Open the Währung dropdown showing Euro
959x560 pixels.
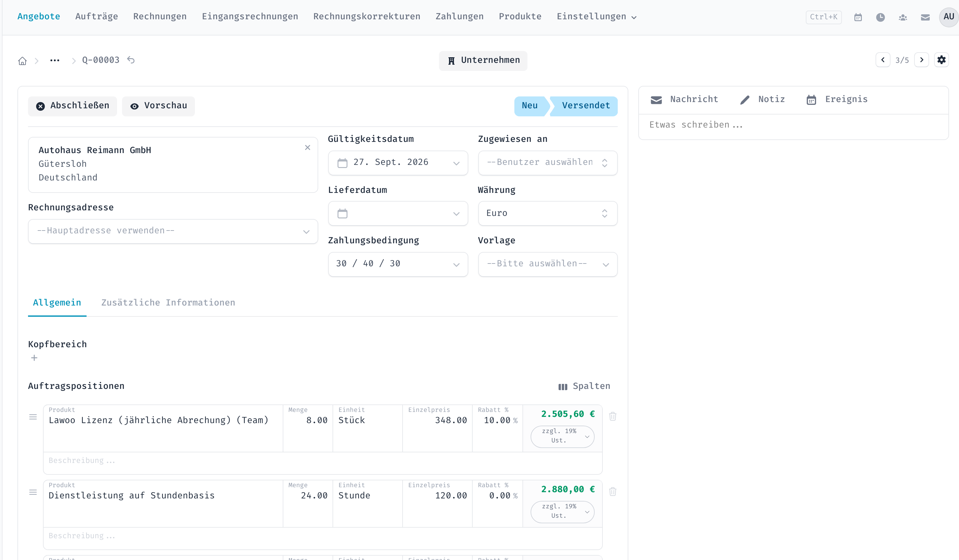[x=548, y=213]
